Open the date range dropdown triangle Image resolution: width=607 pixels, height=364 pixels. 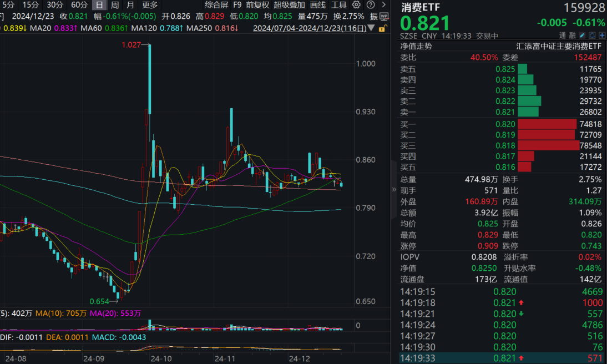(x=371, y=28)
